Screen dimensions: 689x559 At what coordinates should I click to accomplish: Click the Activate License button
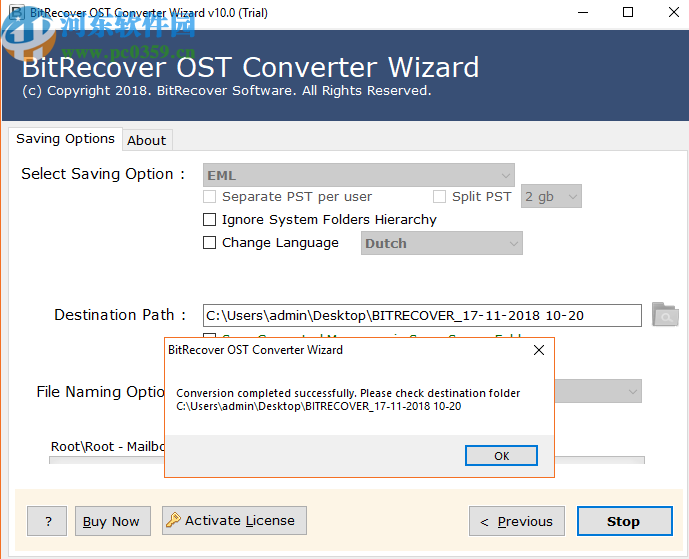click(234, 520)
